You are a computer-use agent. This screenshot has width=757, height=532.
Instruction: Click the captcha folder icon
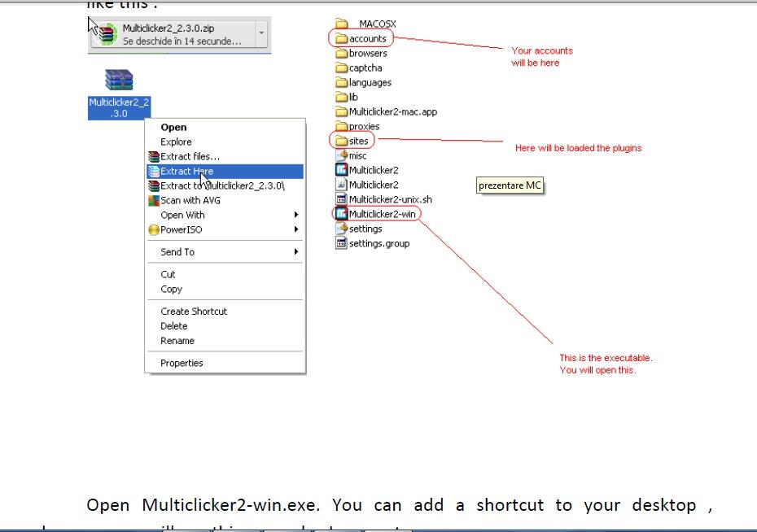[x=341, y=68]
